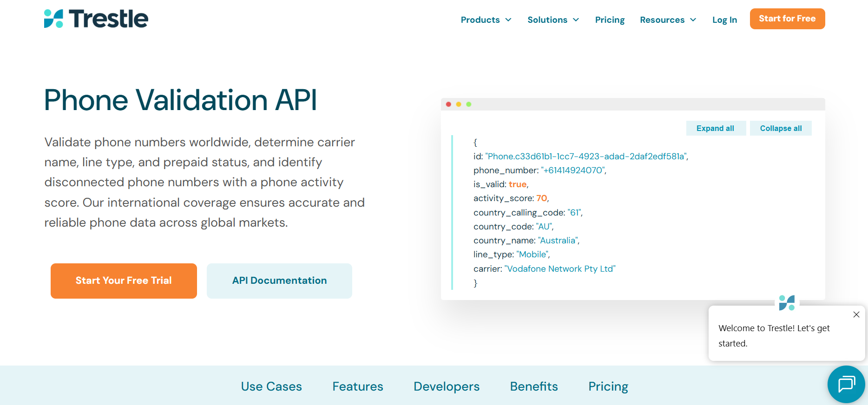The width and height of the screenshot is (868, 405).
Task: Expand the Solutions dropdown menu
Action: pos(553,20)
